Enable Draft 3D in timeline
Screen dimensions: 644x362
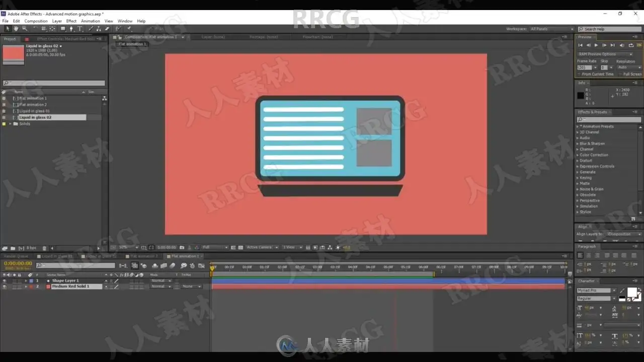coord(143,265)
